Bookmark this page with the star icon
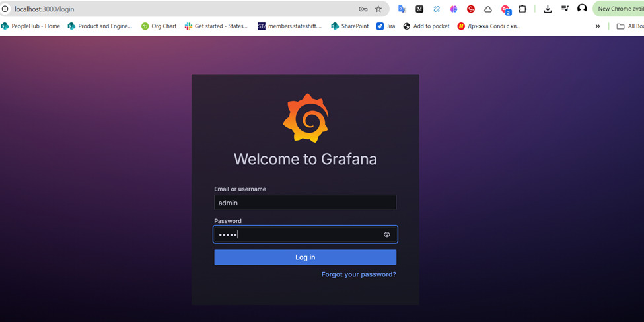Image resolution: width=644 pixels, height=322 pixels. (378, 9)
